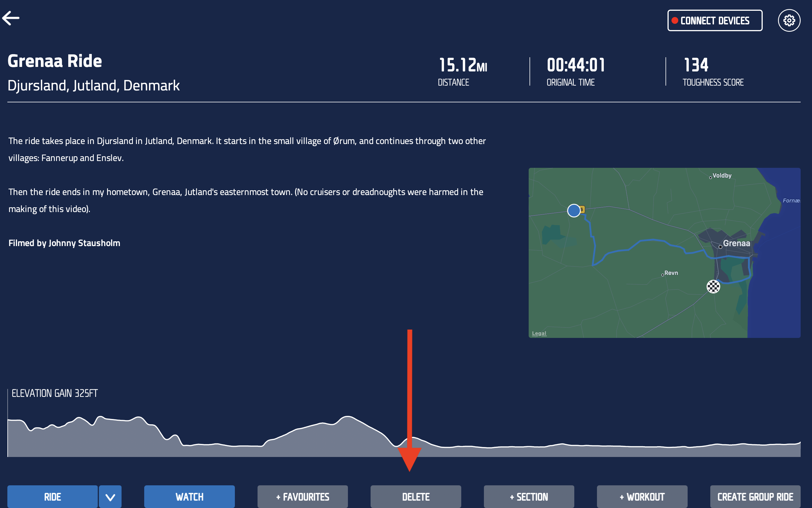This screenshot has height=508, width=812.
Task: Open the Legal link on the map
Action: pyautogui.click(x=539, y=333)
